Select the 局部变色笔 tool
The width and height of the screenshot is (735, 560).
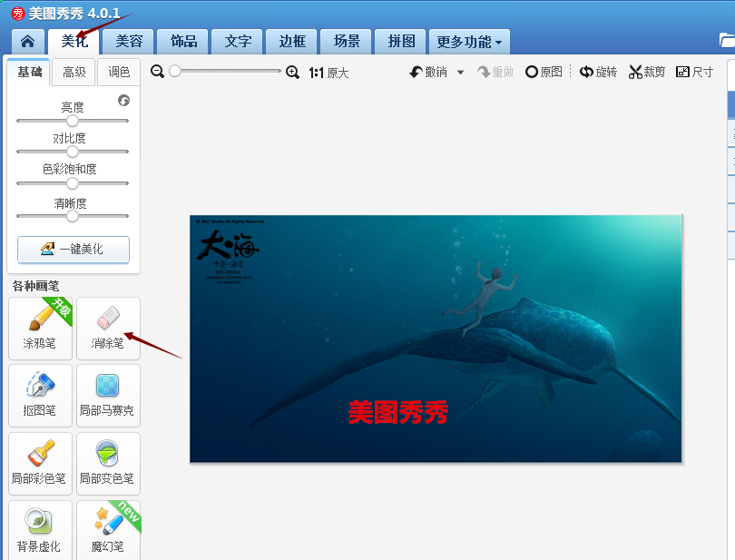click(108, 464)
